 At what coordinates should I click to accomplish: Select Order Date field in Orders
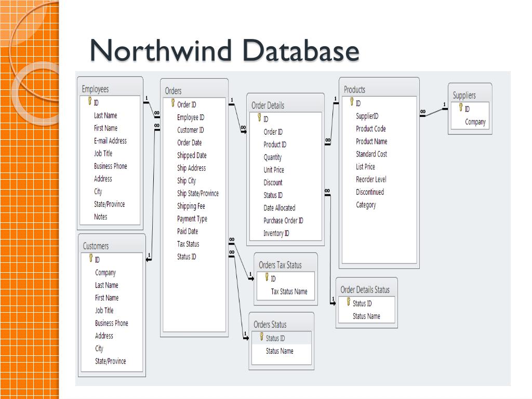tap(189, 143)
